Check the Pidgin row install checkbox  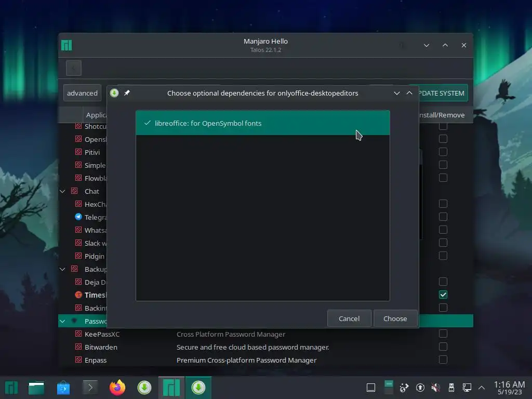point(443,256)
